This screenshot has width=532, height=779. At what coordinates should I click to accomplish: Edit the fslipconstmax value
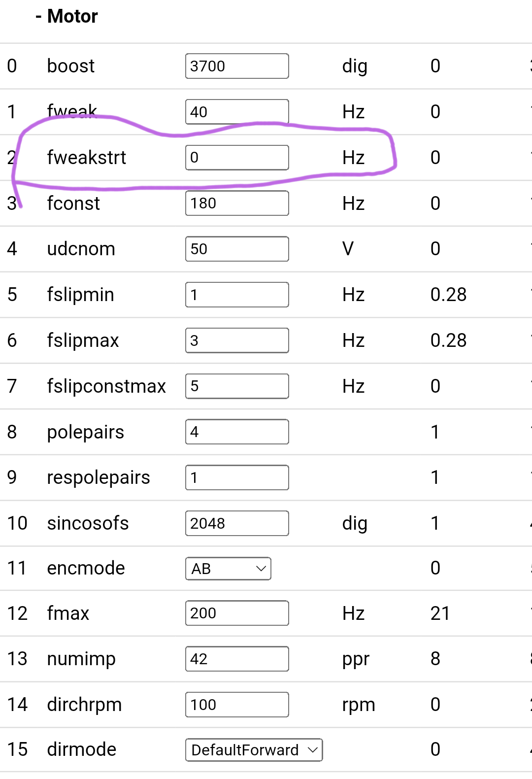click(237, 386)
